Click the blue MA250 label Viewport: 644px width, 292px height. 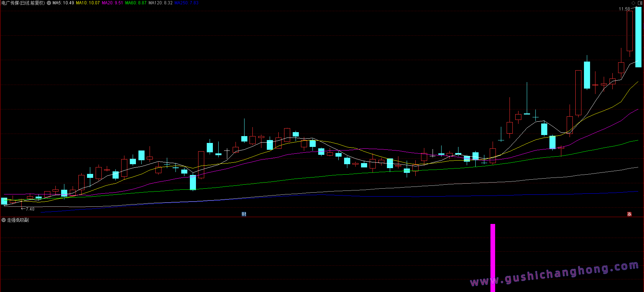tap(186, 3)
